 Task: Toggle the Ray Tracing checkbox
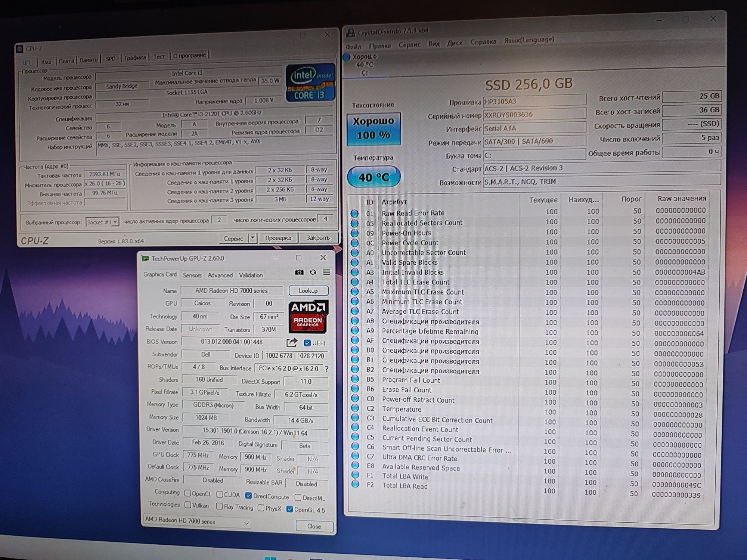219,506
